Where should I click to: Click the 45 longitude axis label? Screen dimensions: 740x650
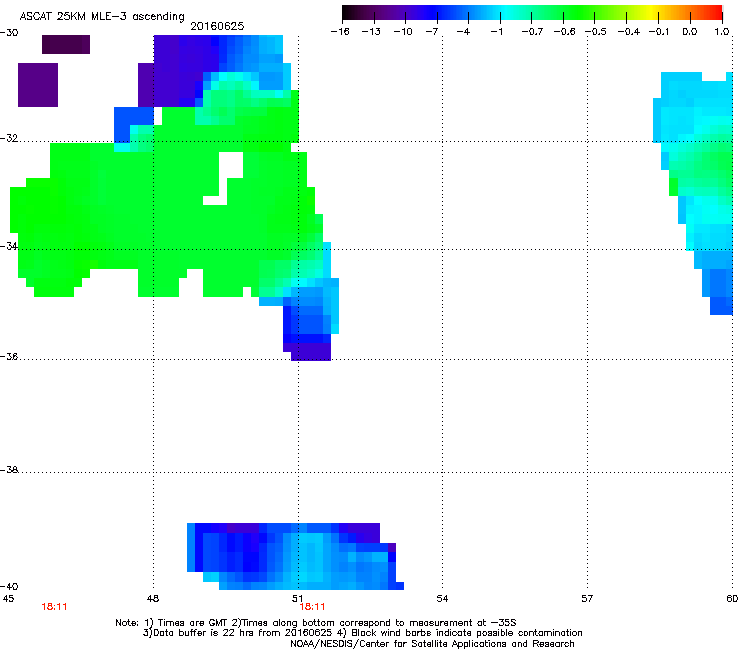[x=8, y=599]
